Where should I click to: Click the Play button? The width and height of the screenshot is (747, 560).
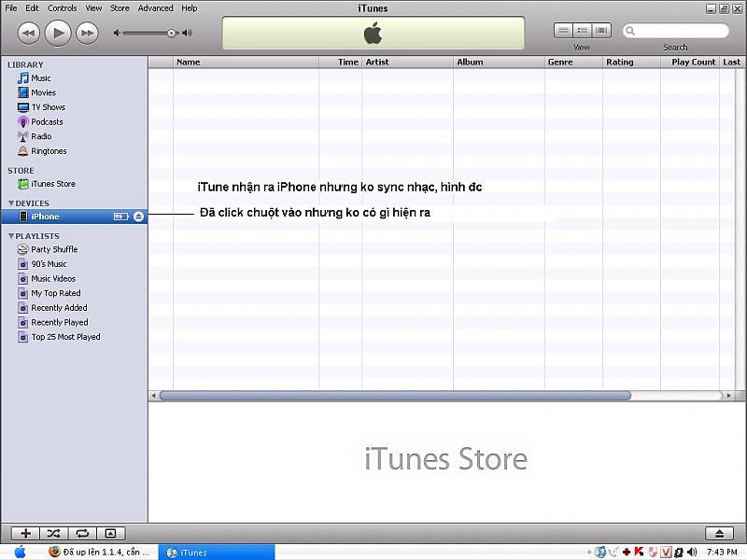click(58, 34)
